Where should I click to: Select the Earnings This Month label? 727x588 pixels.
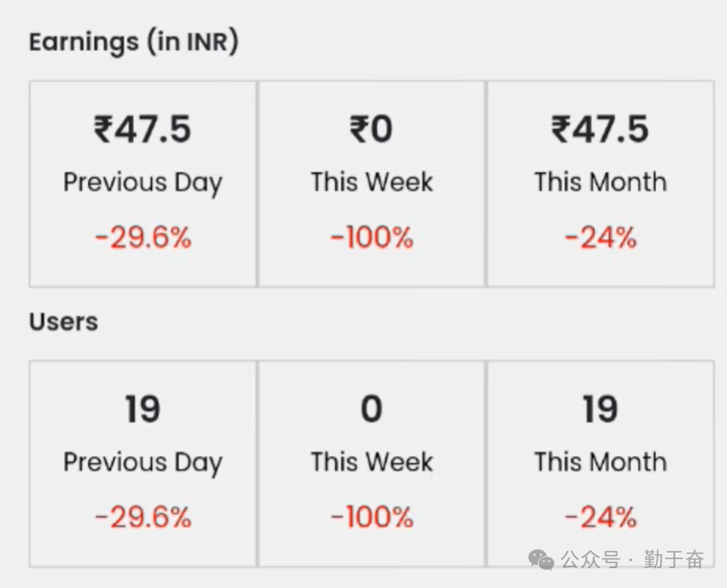click(600, 182)
